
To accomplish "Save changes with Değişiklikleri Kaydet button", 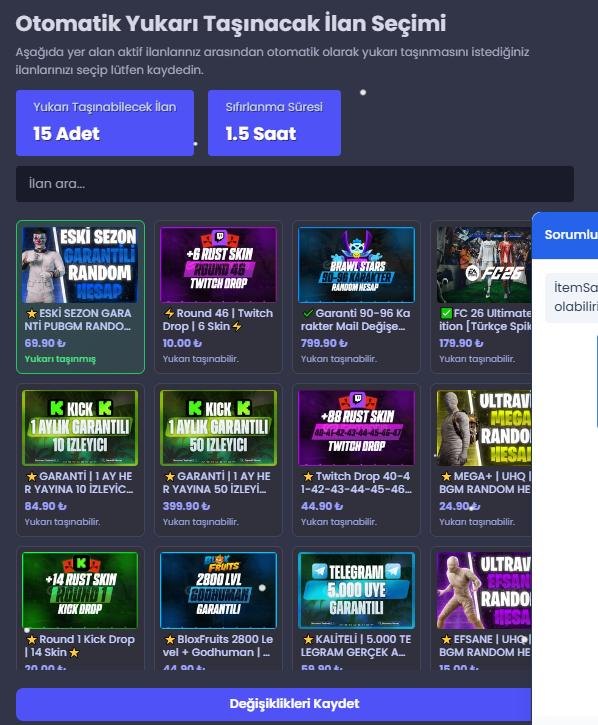I will pyautogui.click(x=274, y=704).
